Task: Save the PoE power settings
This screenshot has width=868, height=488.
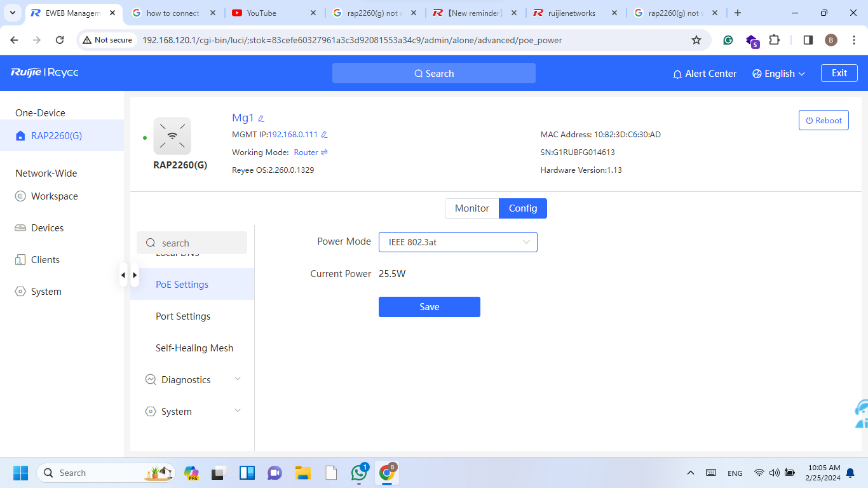Action: pyautogui.click(x=429, y=307)
